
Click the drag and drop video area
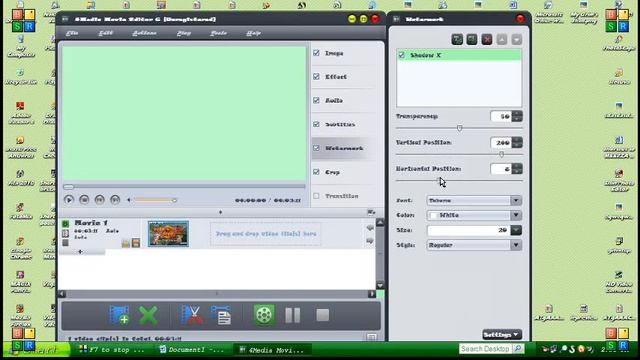[x=266, y=234]
